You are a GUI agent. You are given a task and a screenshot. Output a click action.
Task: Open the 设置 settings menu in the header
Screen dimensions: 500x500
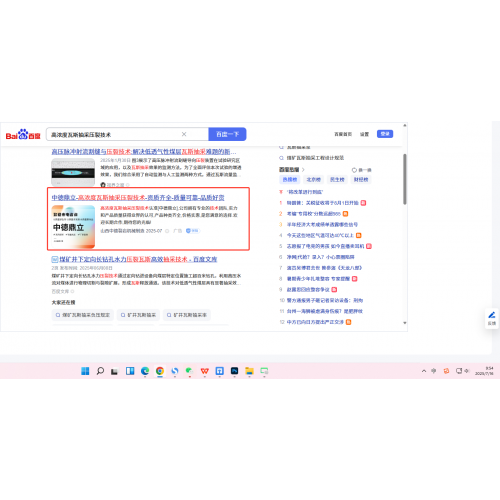click(x=364, y=134)
